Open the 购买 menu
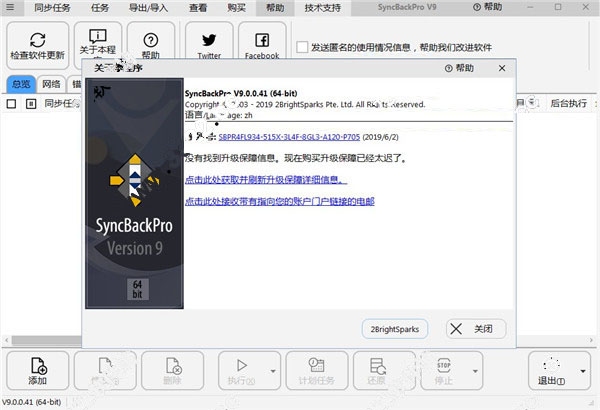The width and height of the screenshot is (600, 410). [236, 8]
